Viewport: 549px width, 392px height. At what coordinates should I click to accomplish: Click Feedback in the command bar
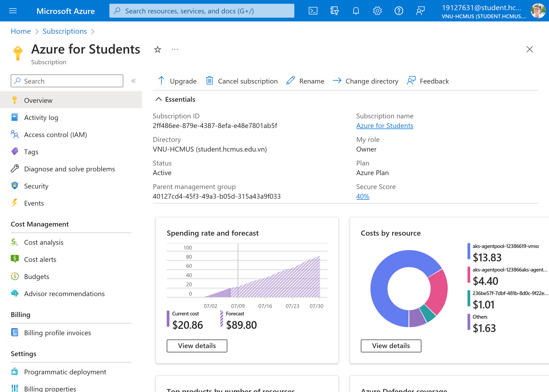tap(428, 81)
